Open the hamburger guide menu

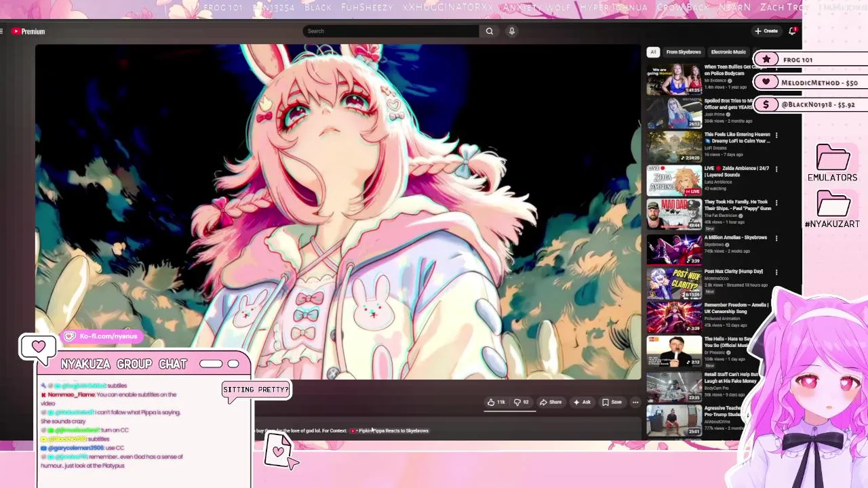tap(2, 31)
